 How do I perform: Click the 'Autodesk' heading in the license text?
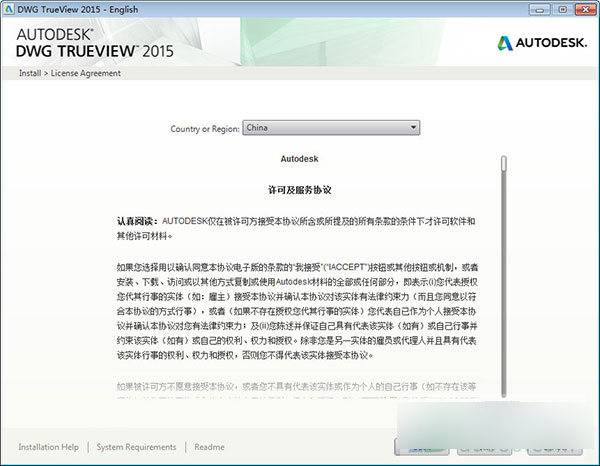299,159
